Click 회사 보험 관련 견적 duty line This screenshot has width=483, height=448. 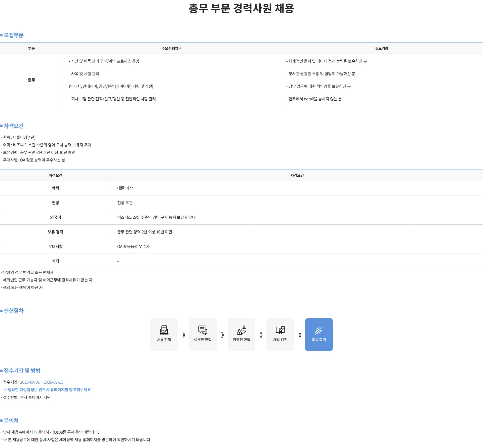pyautogui.click(x=112, y=99)
